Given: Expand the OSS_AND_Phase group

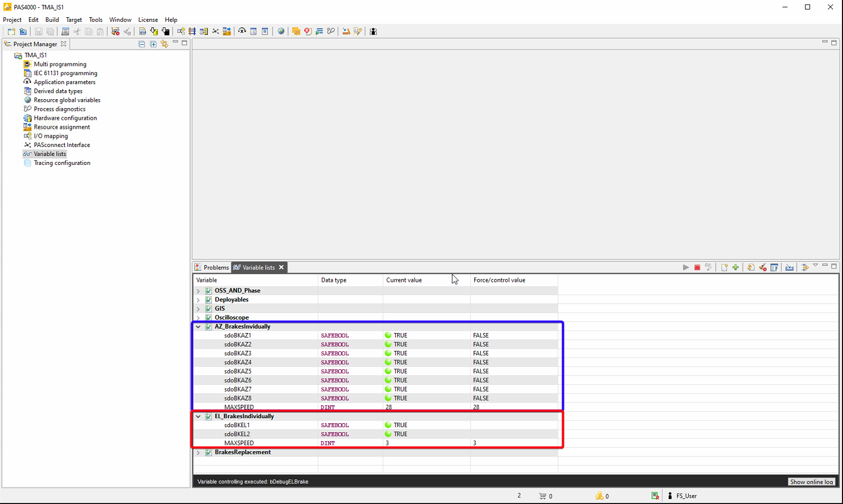Looking at the screenshot, I should (x=198, y=291).
